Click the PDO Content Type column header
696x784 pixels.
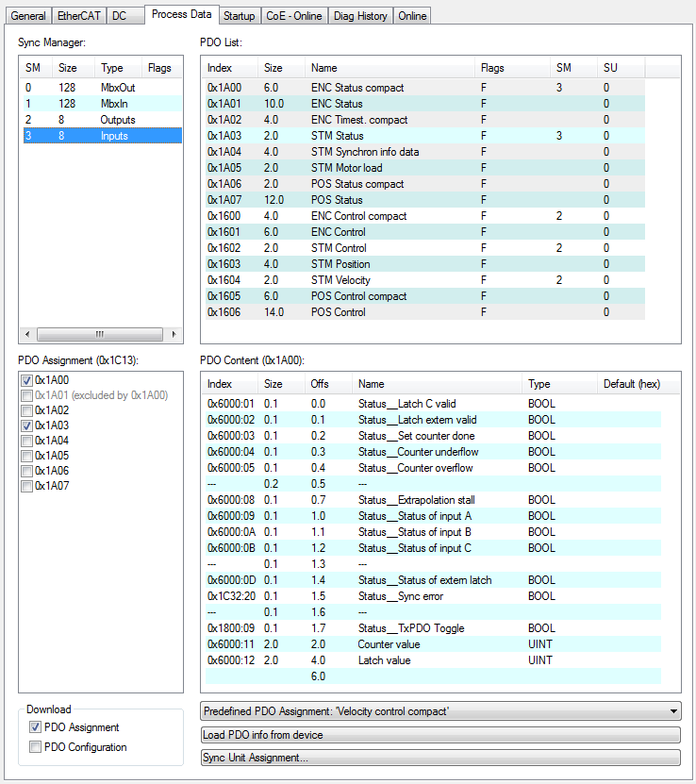point(559,384)
